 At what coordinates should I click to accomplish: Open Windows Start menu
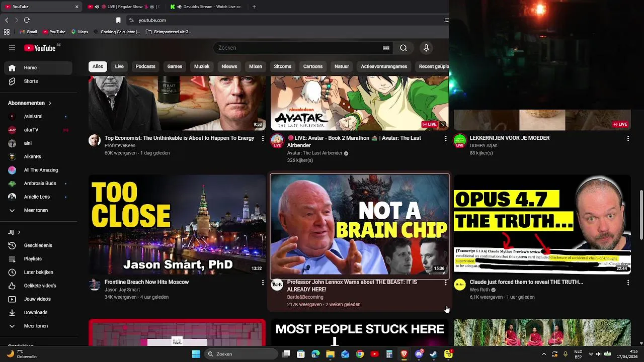pyautogui.click(x=196, y=354)
